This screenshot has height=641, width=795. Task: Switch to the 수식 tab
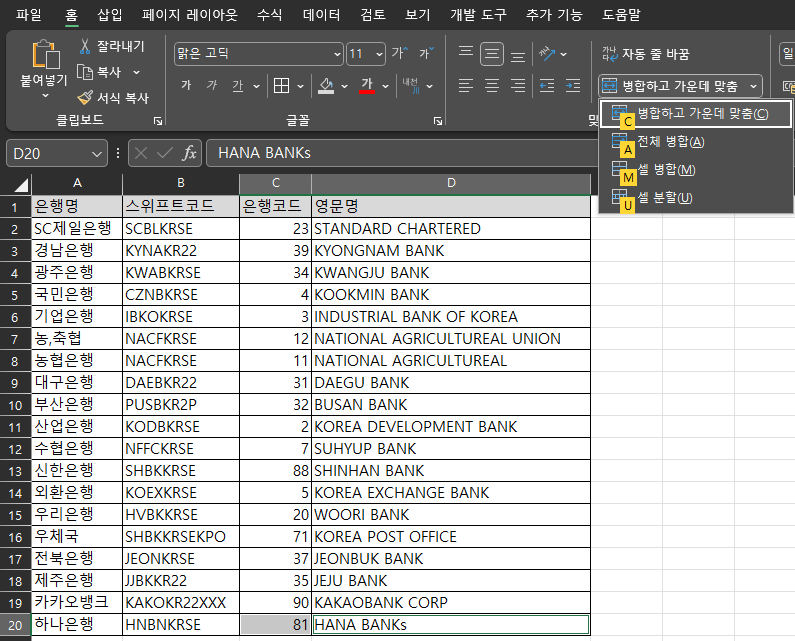coord(269,15)
